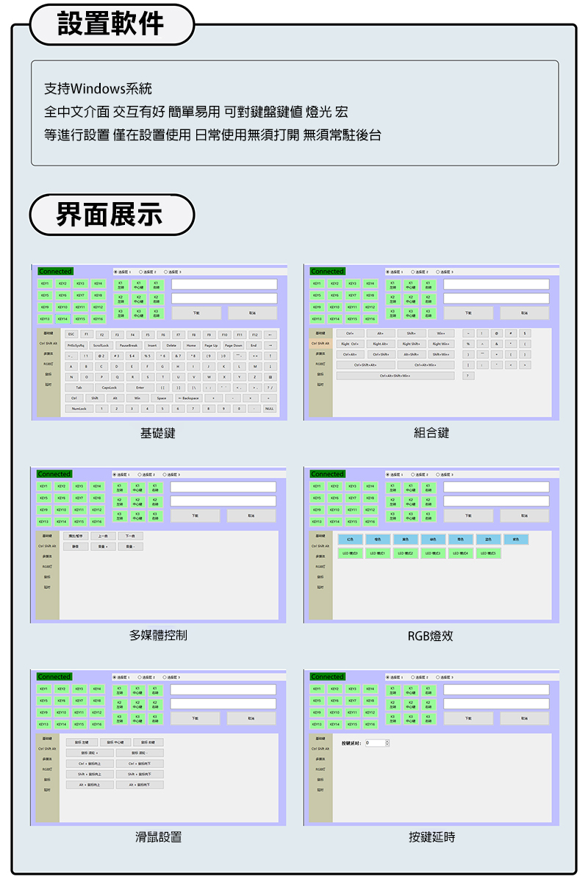588x882 pixels.
Task: Click 音量 + button in 多媒體控制 panel
Action: coord(104,547)
